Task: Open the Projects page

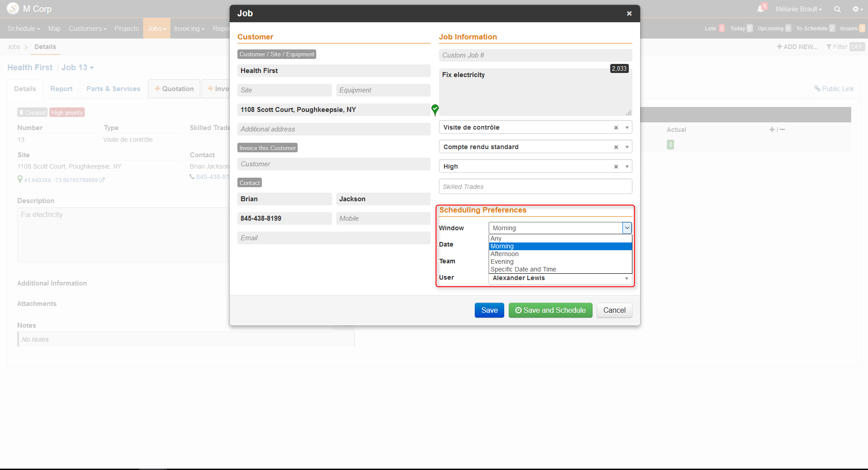Action: (126, 29)
